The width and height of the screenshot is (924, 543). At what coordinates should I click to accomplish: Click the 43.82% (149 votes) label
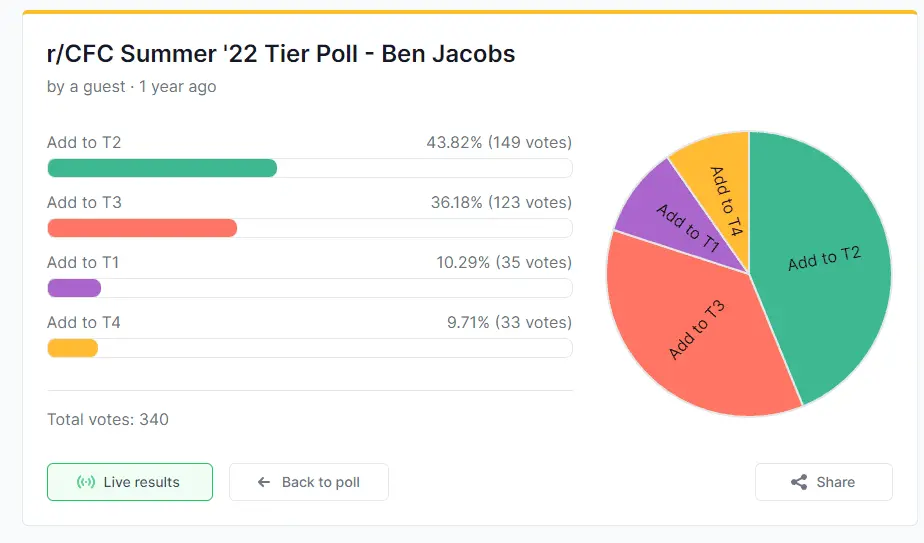click(x=499, y=143)
